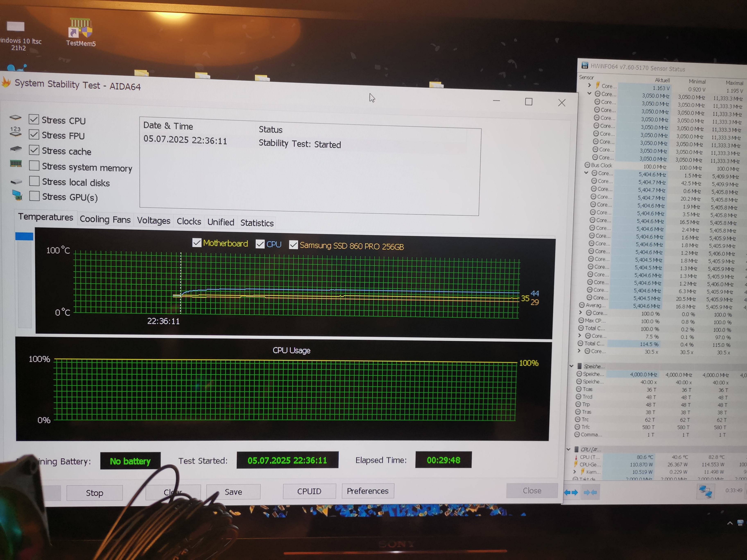The width and height of the screenshot is (747, 560).
Task: Click the HWiNFO collapse-columns arrows icon
Action: [x=590, y=492]
